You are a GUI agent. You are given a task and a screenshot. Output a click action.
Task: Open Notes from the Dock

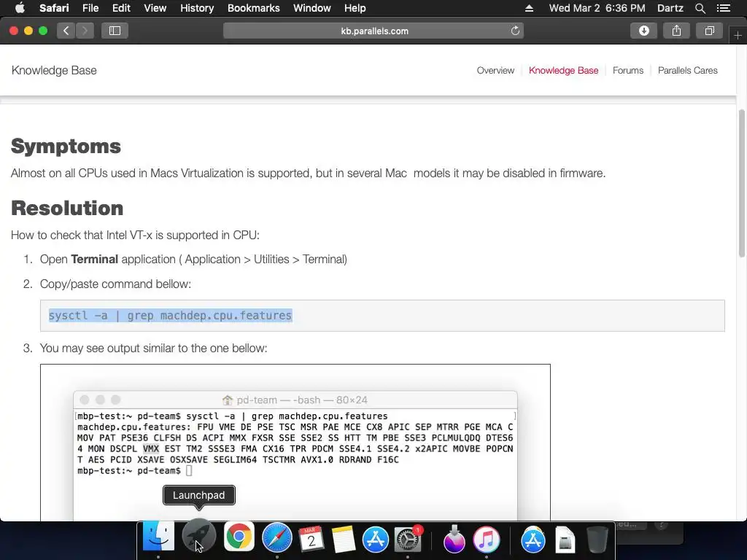point(343,539)
